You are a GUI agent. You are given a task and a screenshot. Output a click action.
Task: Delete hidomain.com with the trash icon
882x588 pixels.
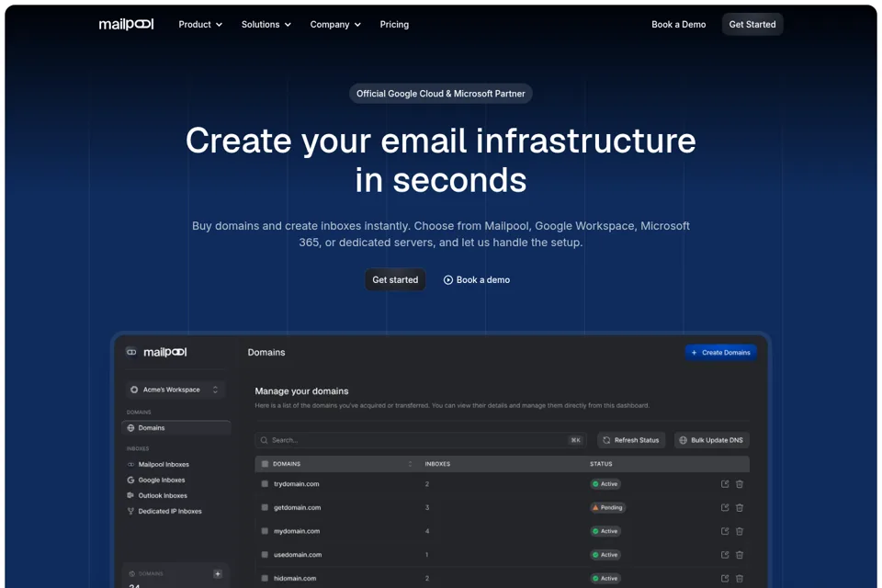[x=740, y=579]
